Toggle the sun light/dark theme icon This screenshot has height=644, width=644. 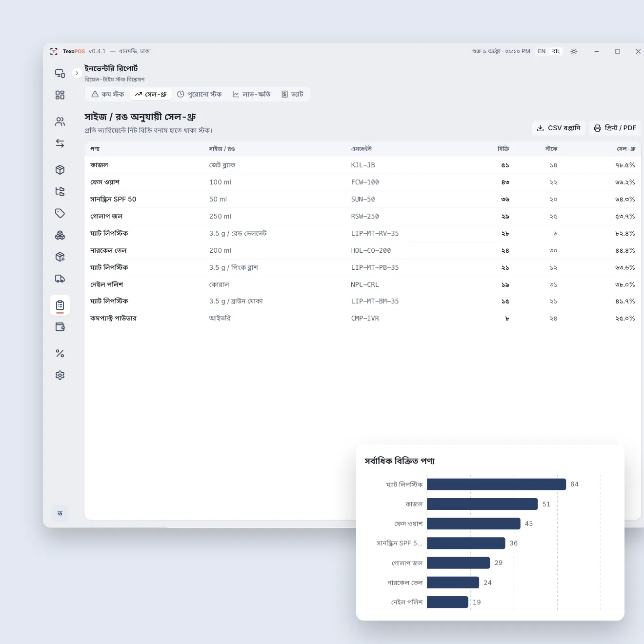click(x=574, y=51)
